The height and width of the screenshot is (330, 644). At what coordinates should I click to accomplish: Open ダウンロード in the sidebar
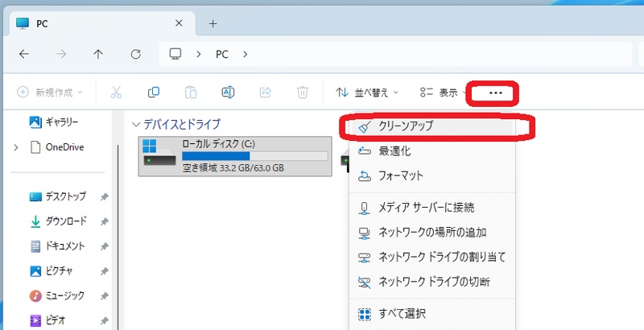pyautogui.click(x=58, y=221)
